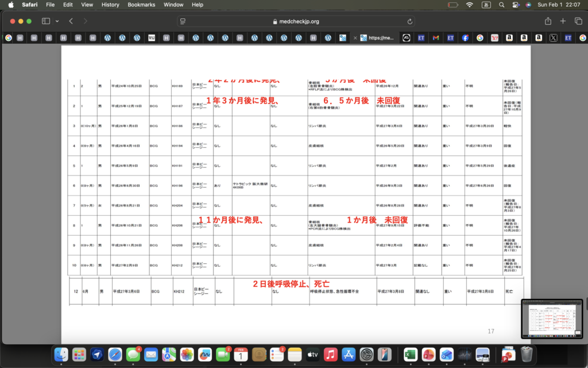
Task: Add a new tab with plus icon
Action: (x=563, y=21)
